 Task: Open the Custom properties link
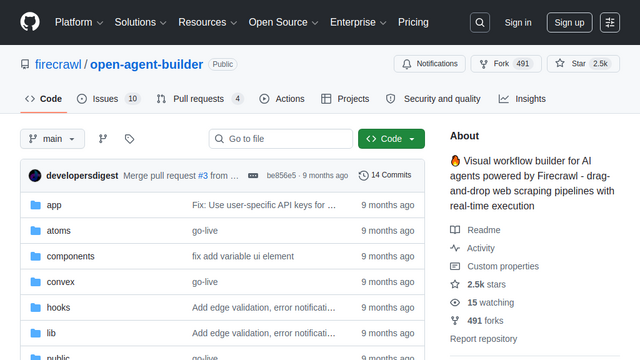point(503,266)
